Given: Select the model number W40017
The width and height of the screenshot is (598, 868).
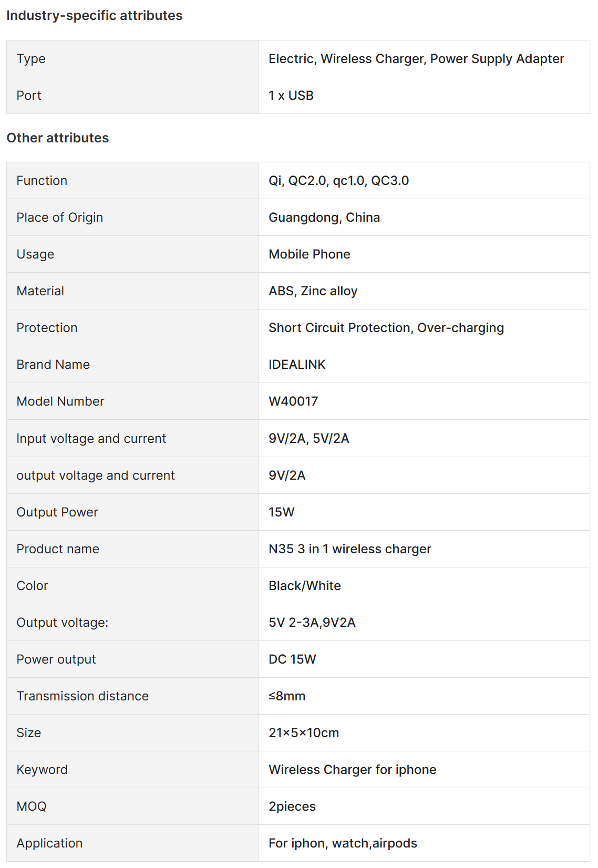Looking at the screenshot, I should (x=293, y=401).
